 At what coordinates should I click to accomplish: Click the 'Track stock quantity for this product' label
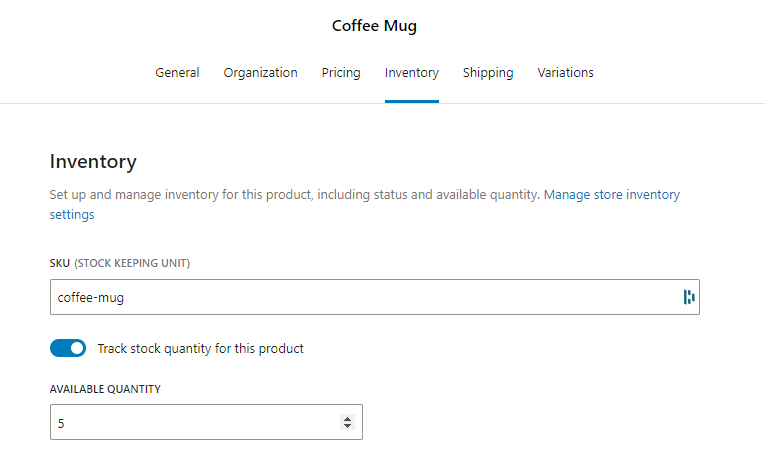pos(201,348)
